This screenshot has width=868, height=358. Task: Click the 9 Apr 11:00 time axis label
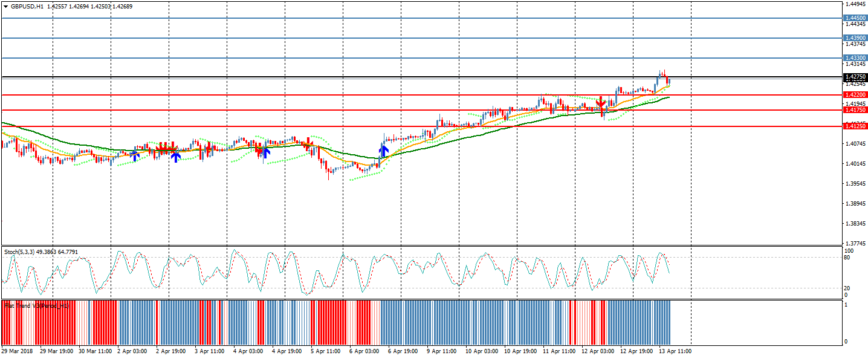tap(442, 351)
